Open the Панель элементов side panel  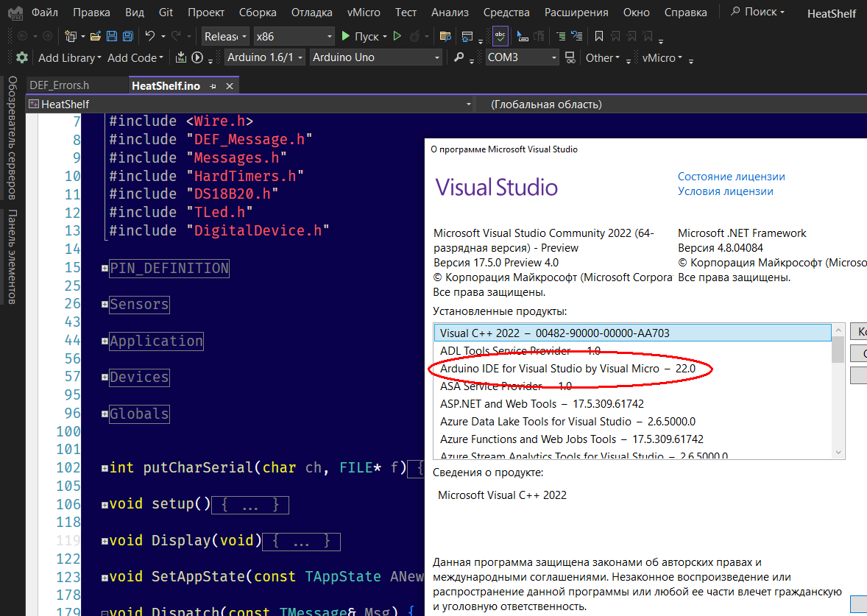coord(13,257)
